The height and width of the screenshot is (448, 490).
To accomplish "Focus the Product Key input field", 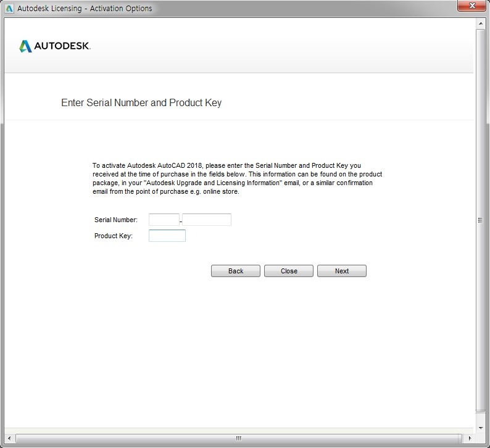I will (x=167, y=236).
